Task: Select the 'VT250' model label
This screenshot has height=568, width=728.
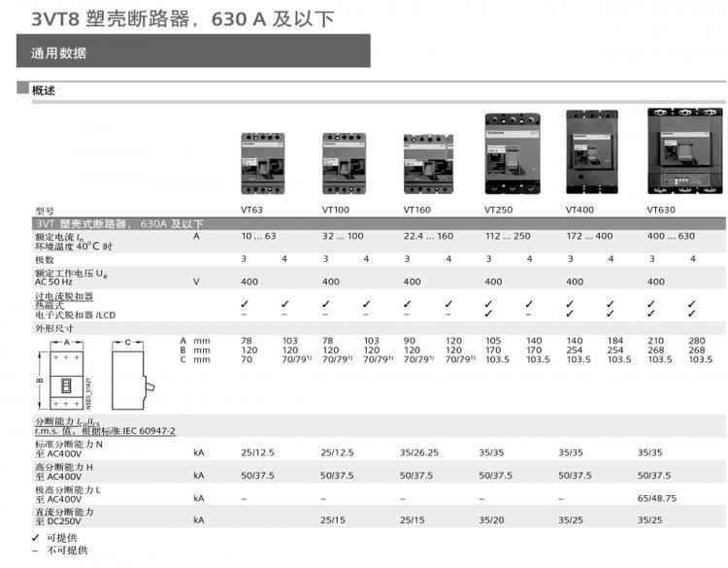Action: pos(499,210)
